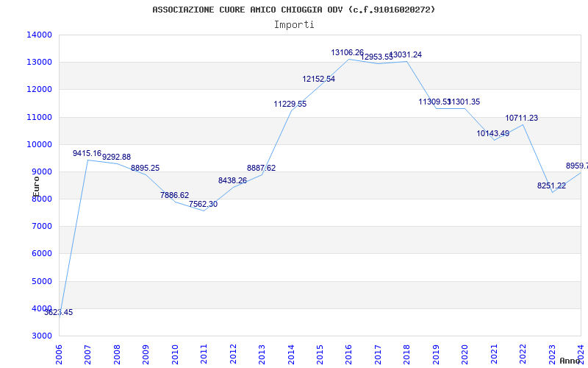This screenshot has height=368, width=588.
Task: Click the x-axis year 2009
Action: click(x=146, y=354)
